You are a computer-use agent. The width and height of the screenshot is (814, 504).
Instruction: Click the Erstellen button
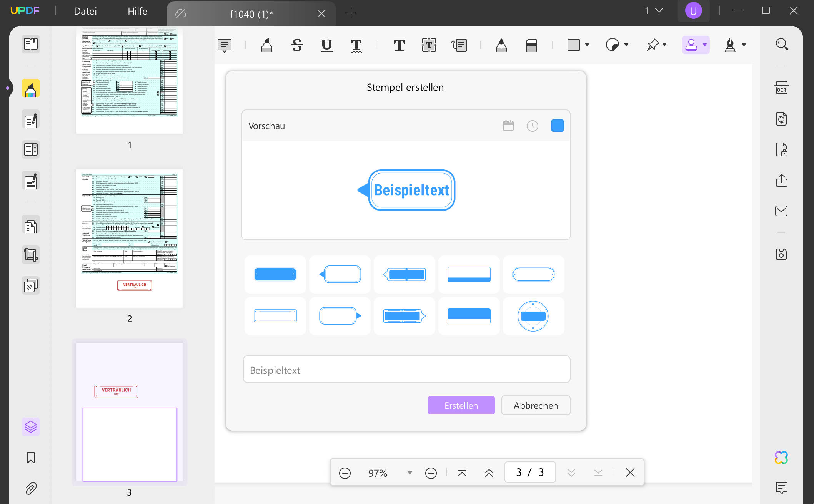pos(461,405)
